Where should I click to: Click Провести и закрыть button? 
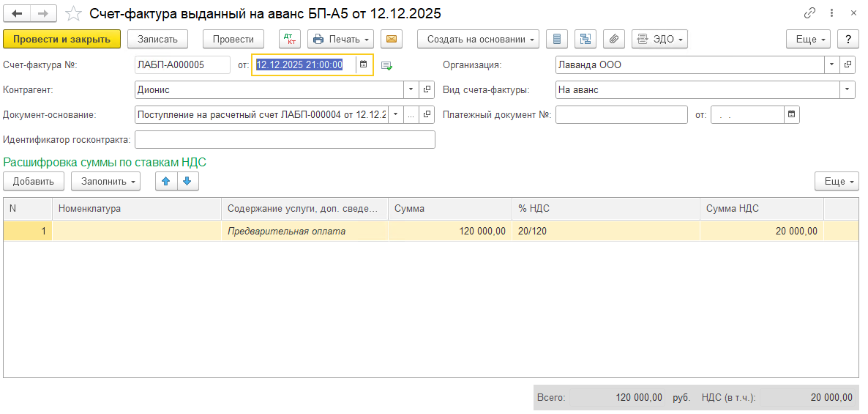pyautogui.click(x=62, y=39)
